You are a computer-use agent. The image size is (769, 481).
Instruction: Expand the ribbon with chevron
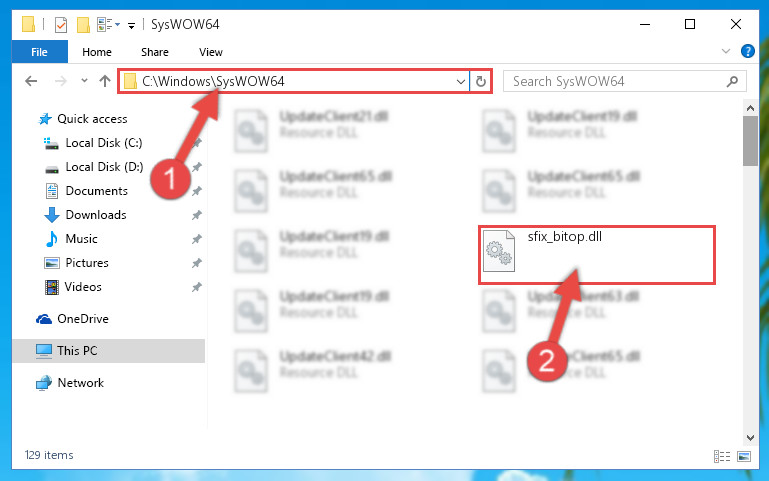tap(726, 51)
